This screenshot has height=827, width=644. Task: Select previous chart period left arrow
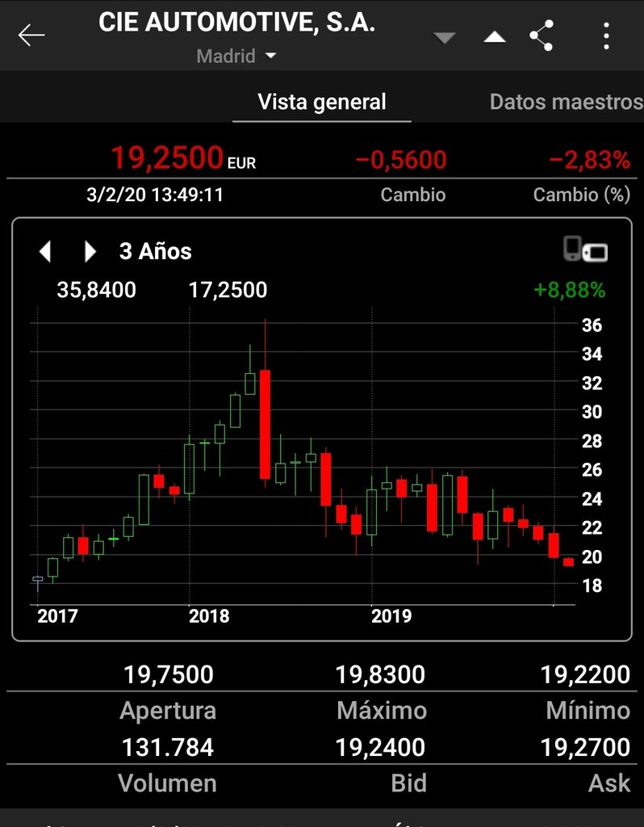point(45,252)
